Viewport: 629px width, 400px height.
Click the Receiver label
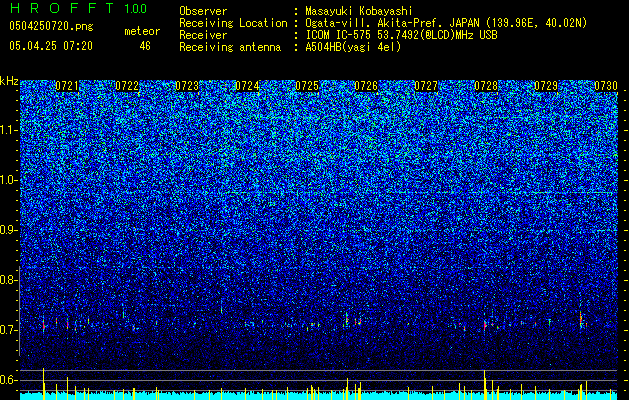pyautogui.click(x=203, y=35)
